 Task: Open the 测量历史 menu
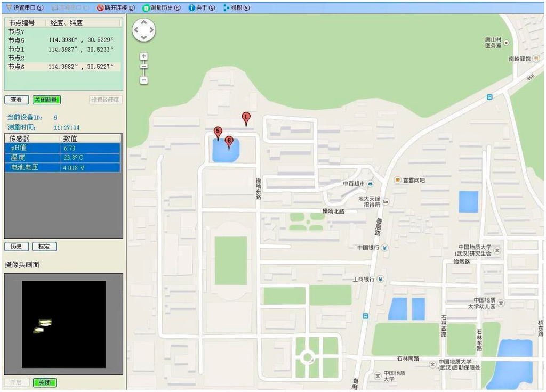(x=162, y=8)
